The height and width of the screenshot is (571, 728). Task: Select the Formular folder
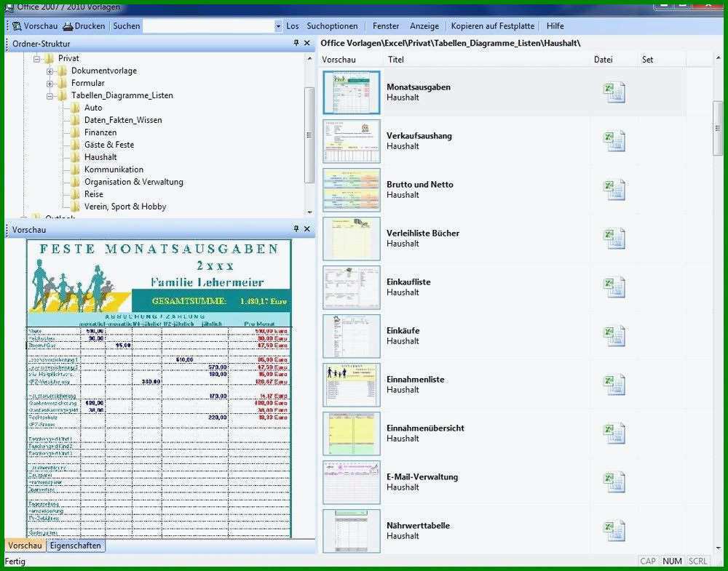pos(88,83)
